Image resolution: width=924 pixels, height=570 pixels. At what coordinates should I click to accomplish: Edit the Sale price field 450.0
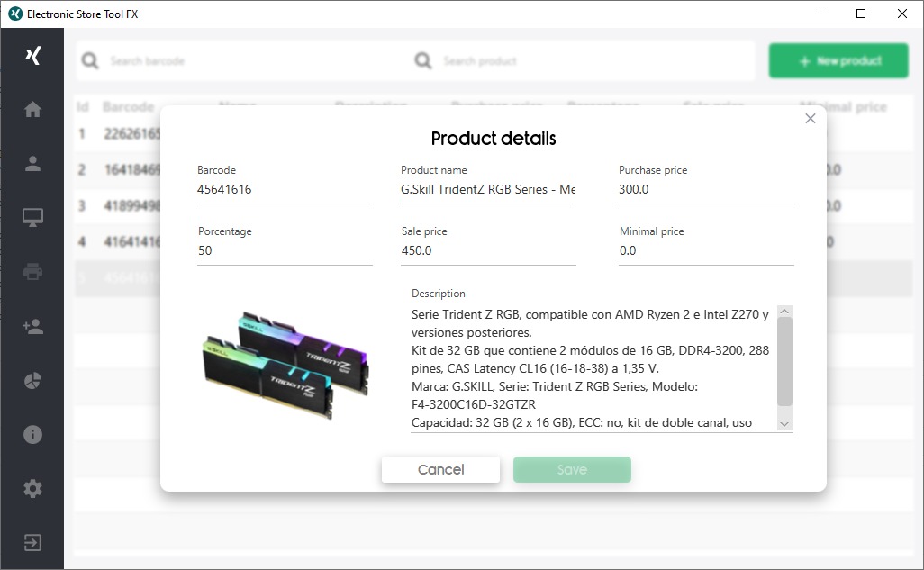click(x=488, y=251)
